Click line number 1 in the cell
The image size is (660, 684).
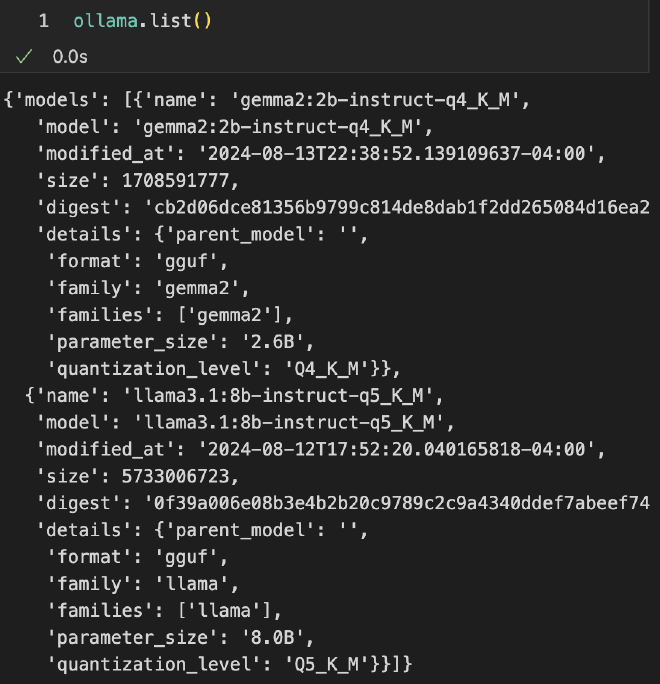coord(44,20)
